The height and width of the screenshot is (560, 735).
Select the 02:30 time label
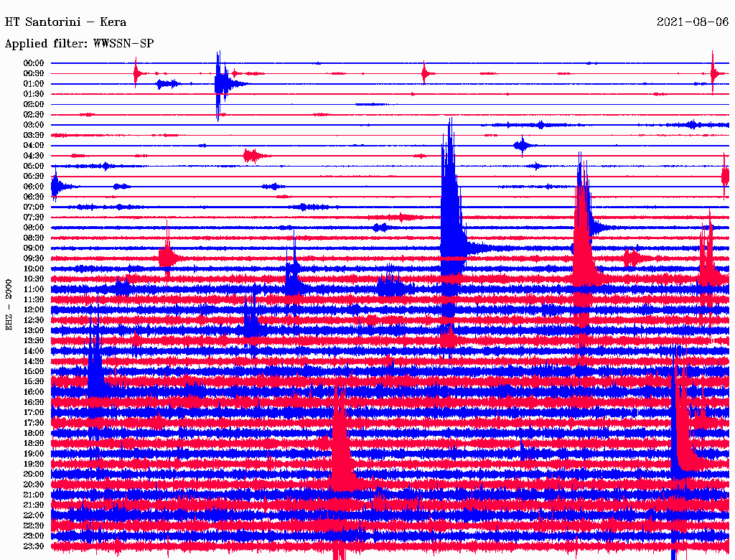pyautogui.click(x=34, y=115)
